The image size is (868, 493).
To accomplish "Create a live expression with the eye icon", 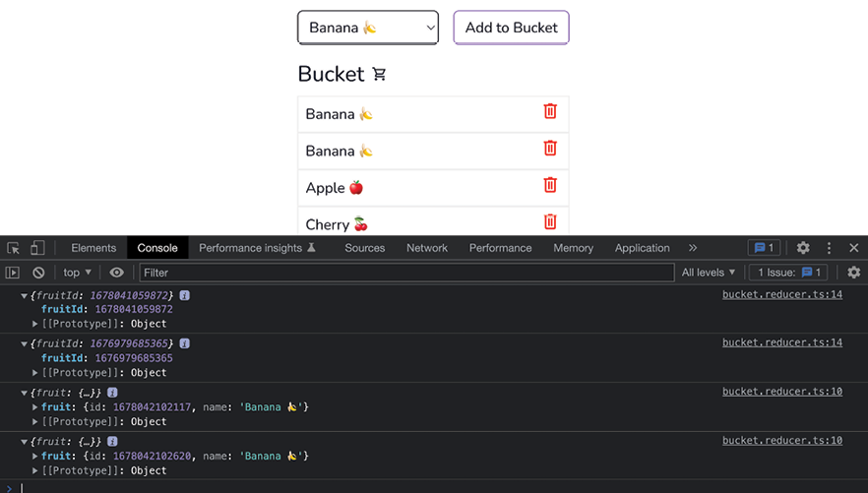I will [x=116, y=273].
